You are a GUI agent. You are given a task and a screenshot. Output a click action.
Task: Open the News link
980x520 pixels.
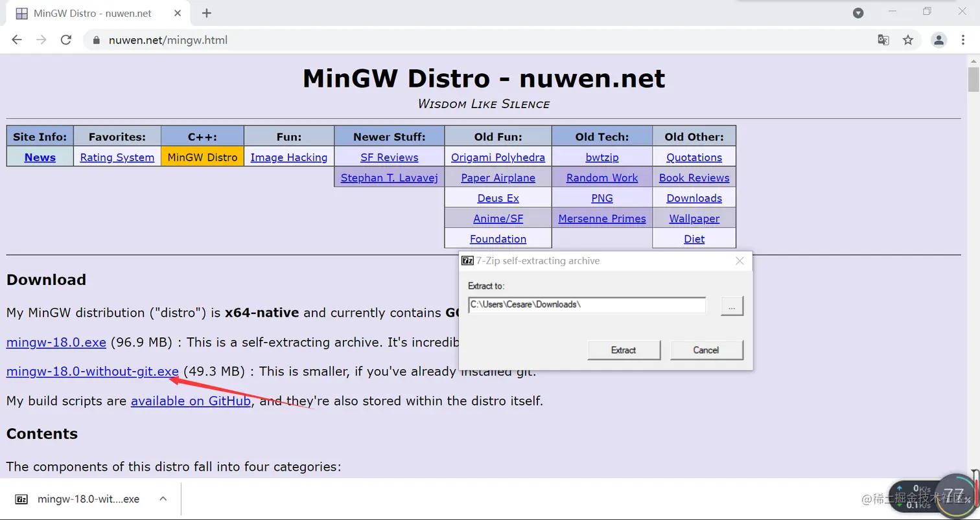click(x=40, y=157)
